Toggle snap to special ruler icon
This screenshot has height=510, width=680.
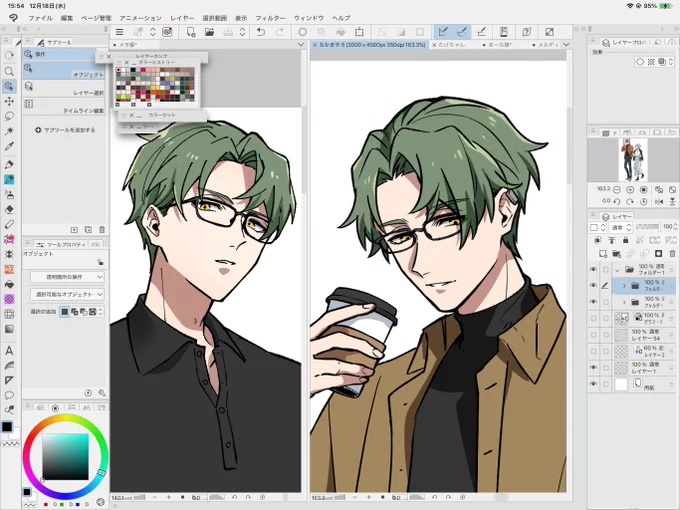(x=462, y=32)
